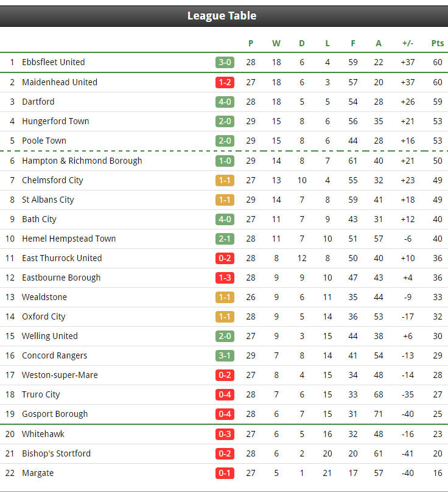Open St Albans City team page
Image resolution: width=448 pixels, height=493 pixels.
point(48,200)
